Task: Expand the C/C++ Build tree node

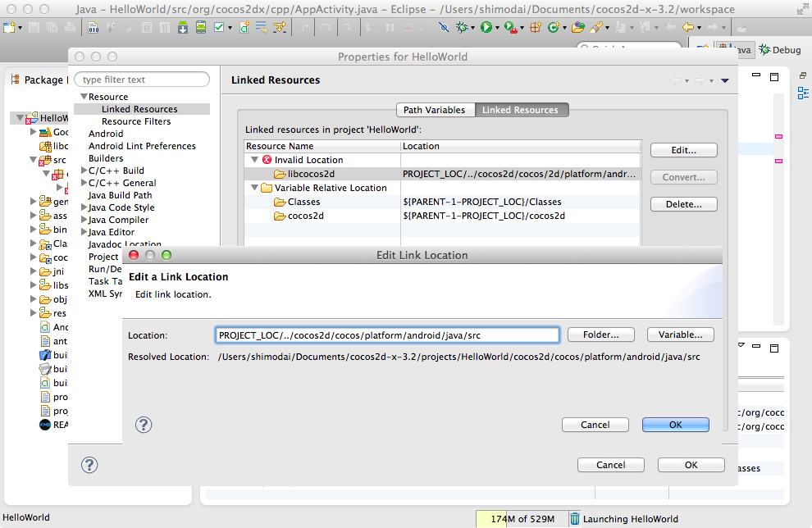Action: point(84,170)
